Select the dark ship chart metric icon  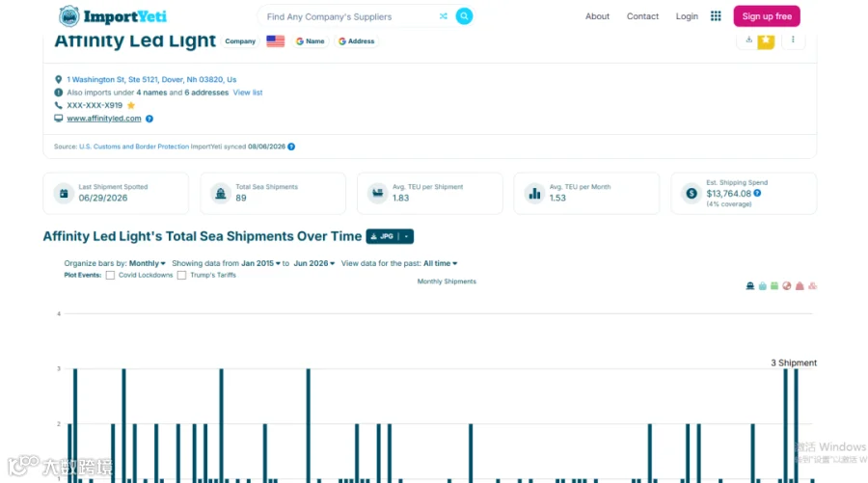[750, 286]
